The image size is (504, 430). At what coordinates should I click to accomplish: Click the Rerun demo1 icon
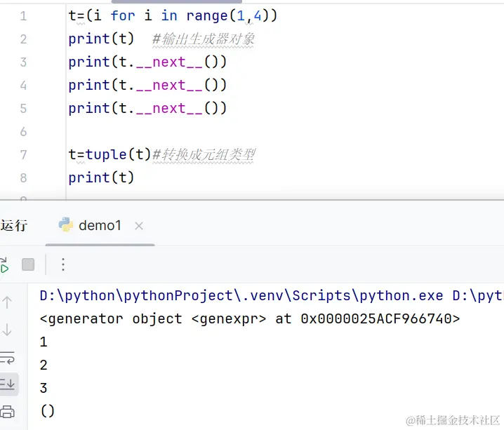tap(4, 266)
